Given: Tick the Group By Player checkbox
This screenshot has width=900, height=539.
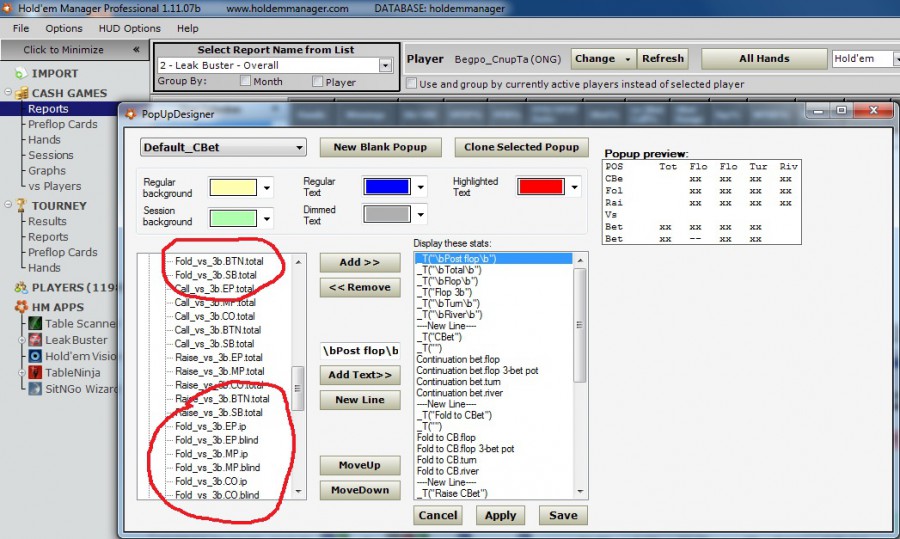Looking at the screenshot, I should coord(318,82).
